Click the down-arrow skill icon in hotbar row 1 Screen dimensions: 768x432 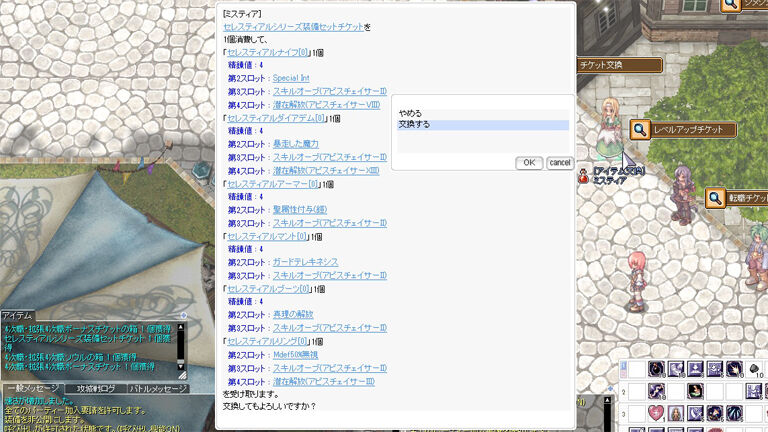695,369
